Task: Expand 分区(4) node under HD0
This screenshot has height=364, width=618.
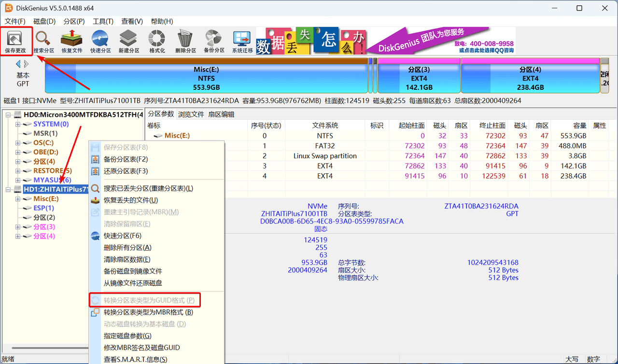Action: pyautogui.click(x=18, y=162)
